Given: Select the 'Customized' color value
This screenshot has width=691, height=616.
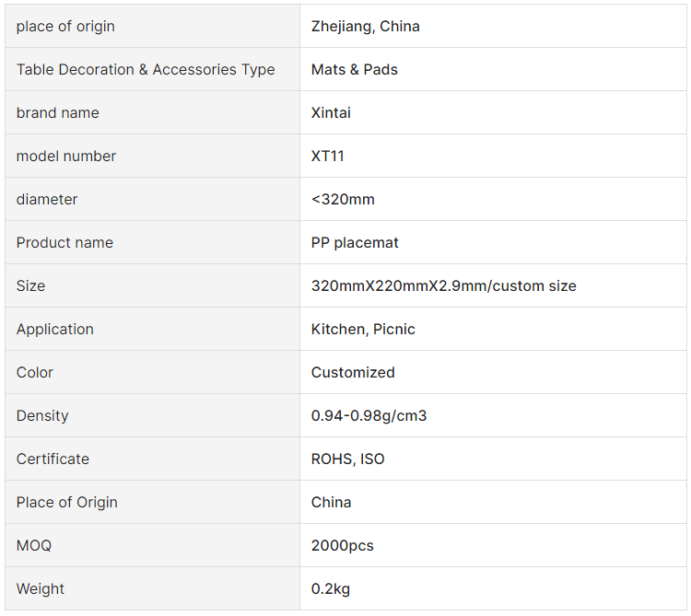Looking at the screenshot, I should [x=353, y=373].
